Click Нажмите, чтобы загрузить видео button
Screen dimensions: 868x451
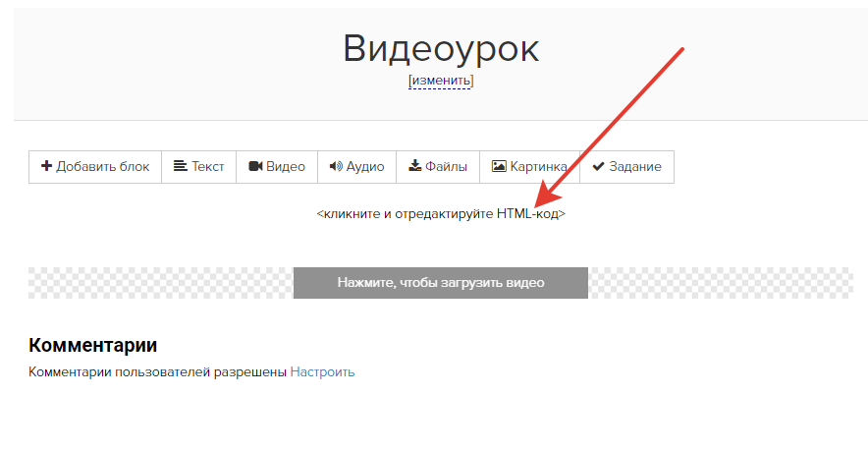[x=441, y=283]
